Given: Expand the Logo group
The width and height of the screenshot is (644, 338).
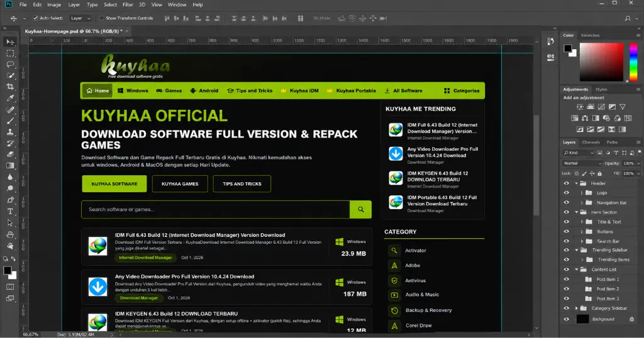Looking at the screenshot, I should (582, 192).
